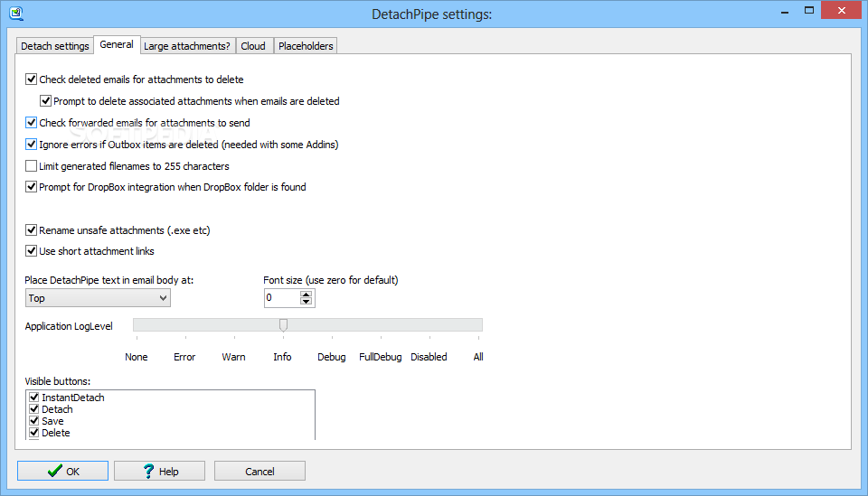Go to the Placeholders tab

(x=306, y=46)
